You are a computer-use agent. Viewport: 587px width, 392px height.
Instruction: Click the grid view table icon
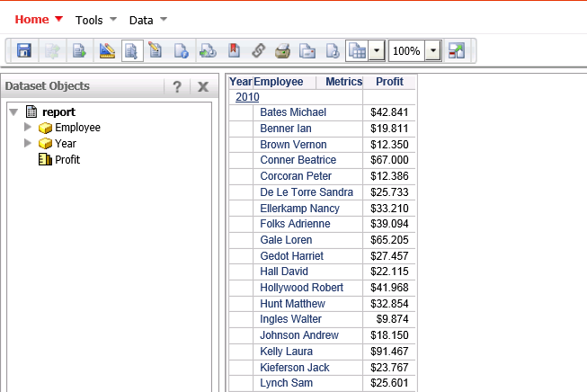point(357,50)
